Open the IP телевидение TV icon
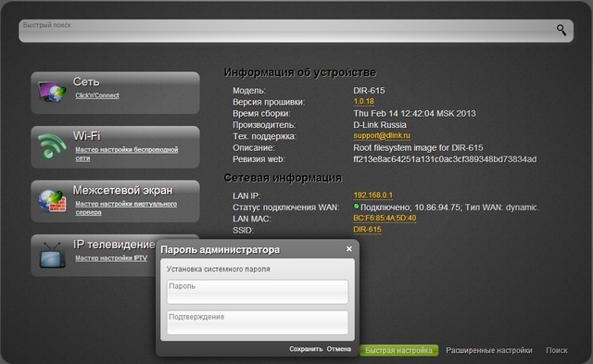 (52, 255)
